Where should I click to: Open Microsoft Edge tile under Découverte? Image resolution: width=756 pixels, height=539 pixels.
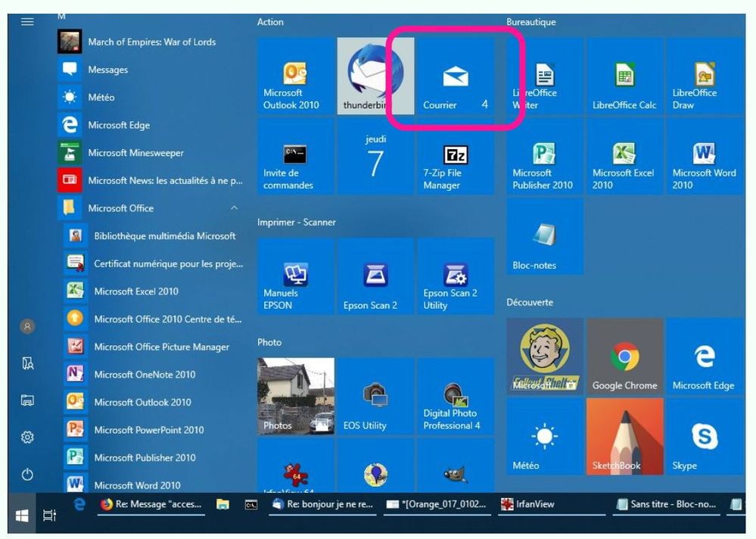click(705, 357)
